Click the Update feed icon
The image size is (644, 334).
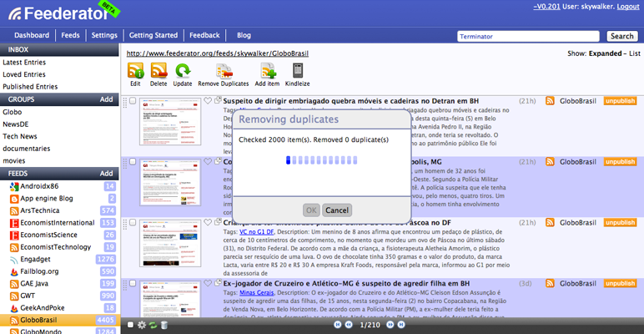[183, 71]
